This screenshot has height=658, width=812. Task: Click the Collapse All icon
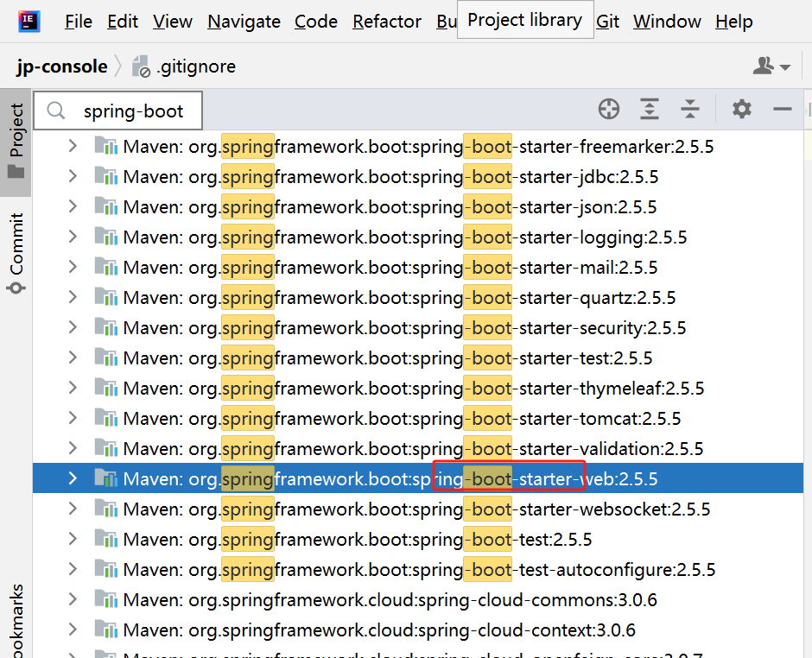point(690,110)
